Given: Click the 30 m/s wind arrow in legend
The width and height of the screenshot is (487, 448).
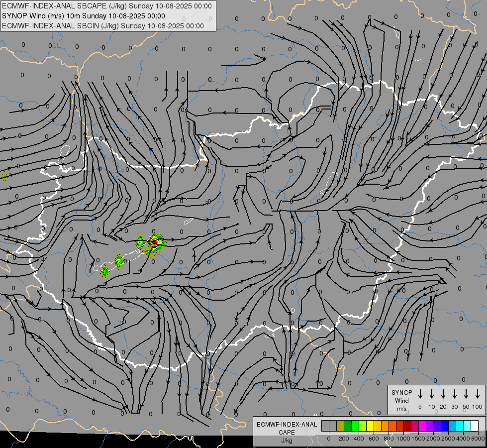Looking at the screenshot, I should pyautogui.click(x=454, y=393).
